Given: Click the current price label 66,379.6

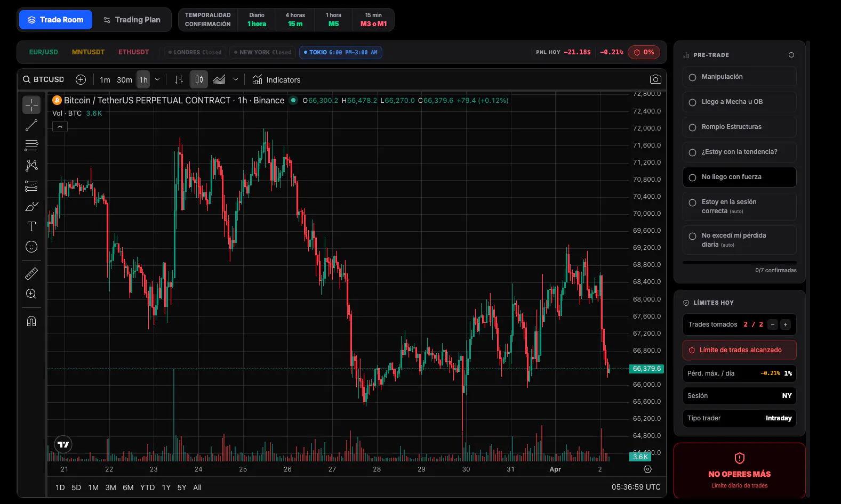Looking at the screenshot, I should [647, 369].
